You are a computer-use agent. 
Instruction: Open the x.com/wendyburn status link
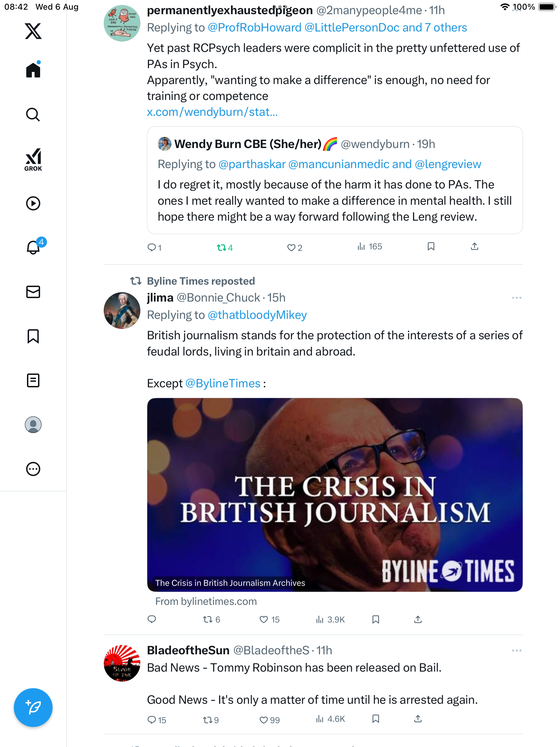(212, 112)
